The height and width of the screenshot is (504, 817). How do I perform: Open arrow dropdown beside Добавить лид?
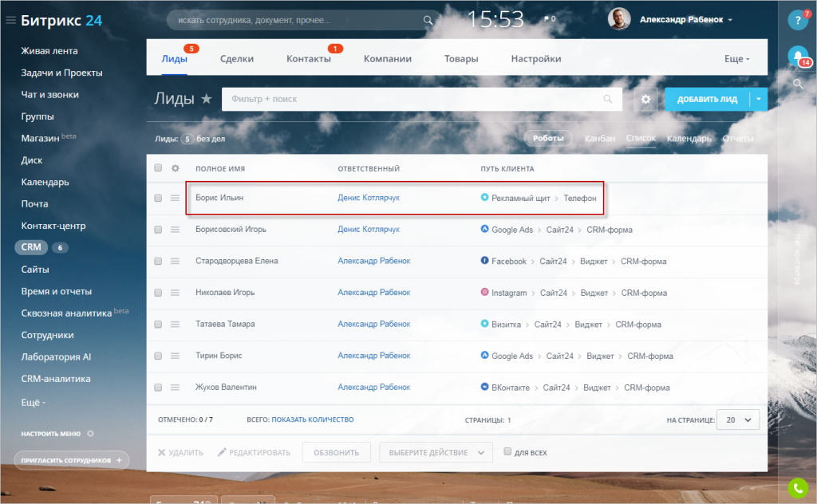pyautogui.click(x=759, y=99)
